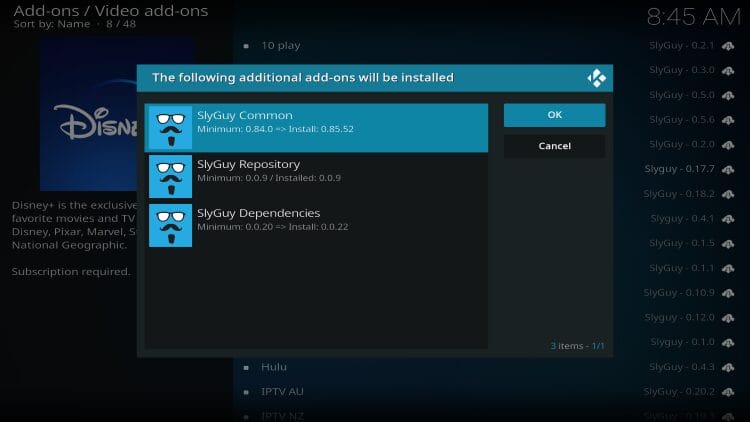Image resolution: width=750 pixels, height=422 pixels.
Task: Click the cloud icon beside Slyguy - 0.1.0
Action: coord(728,343)
